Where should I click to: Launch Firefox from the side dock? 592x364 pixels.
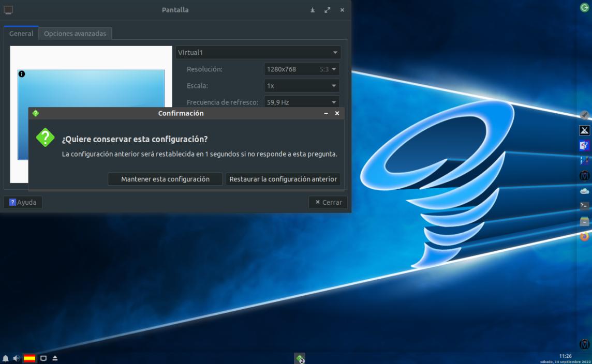click(584, 236)
